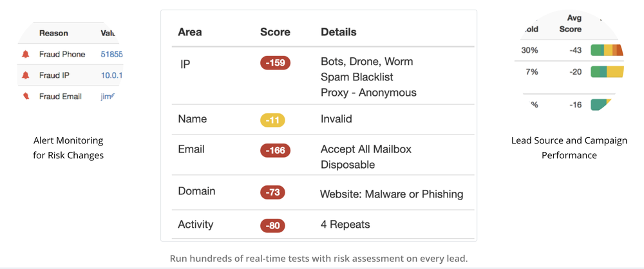The width and height of the screenshot is (644, 269).
Task: Click the Website: Malware or Phishing detail
Action: click(392, 194)
